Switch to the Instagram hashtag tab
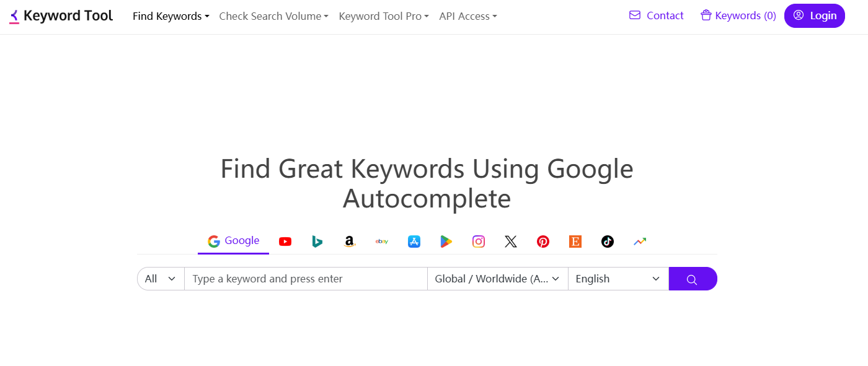 (x=479, y=242)
